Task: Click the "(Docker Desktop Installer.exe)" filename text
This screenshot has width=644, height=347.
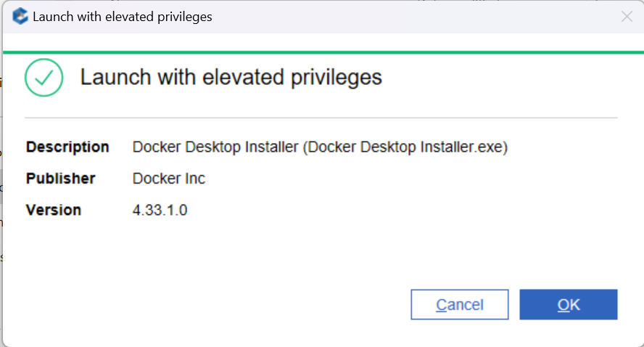Action: point(405,147)
